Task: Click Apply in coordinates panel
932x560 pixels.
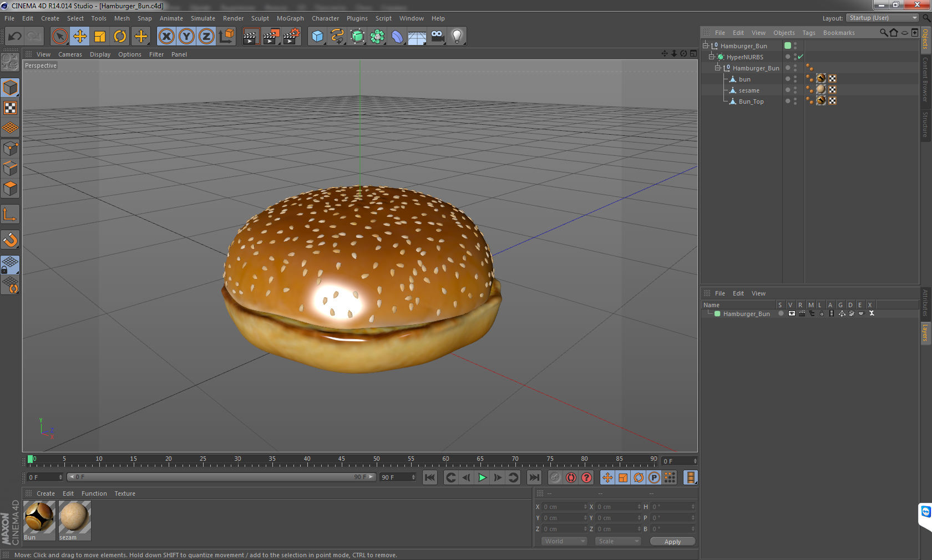Action: [672, 542]
